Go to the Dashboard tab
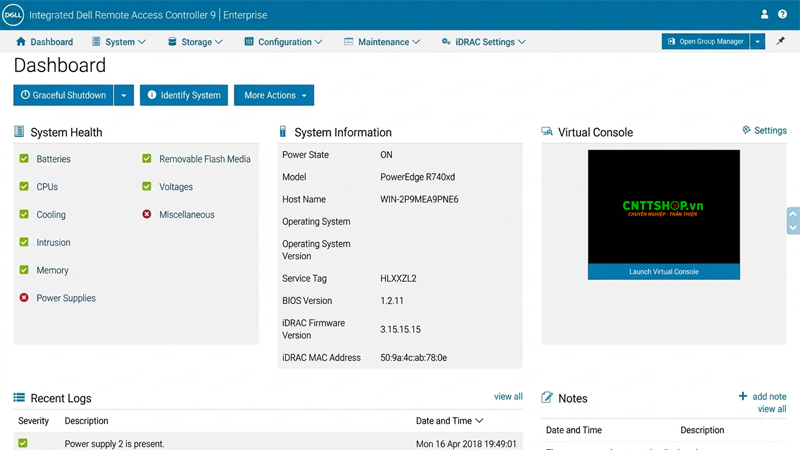Viewport: 800px width, 450px height. tap(44, 42)
